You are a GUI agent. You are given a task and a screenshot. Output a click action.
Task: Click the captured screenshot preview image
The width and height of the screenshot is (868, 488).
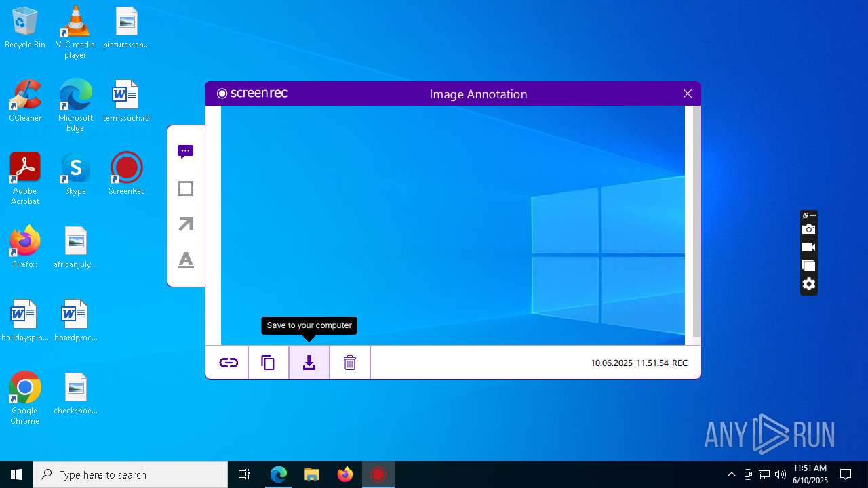[x=452, y=225]
